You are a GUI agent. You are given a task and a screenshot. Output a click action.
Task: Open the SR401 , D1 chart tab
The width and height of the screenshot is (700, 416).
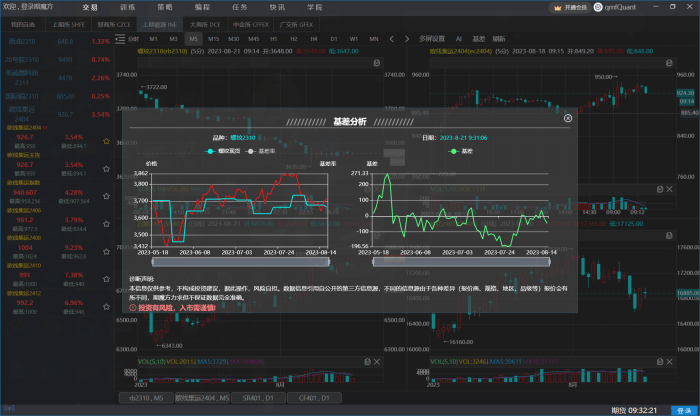tap(256, 397)
